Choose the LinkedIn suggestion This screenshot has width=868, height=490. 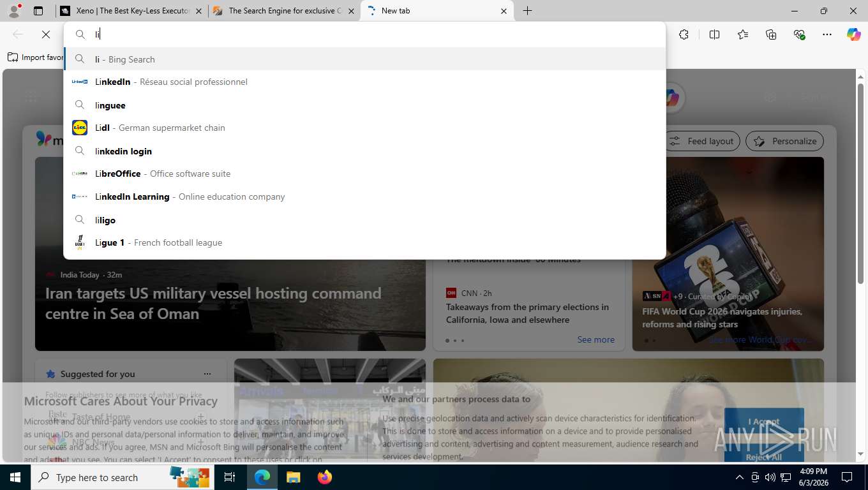click(364, 82)
